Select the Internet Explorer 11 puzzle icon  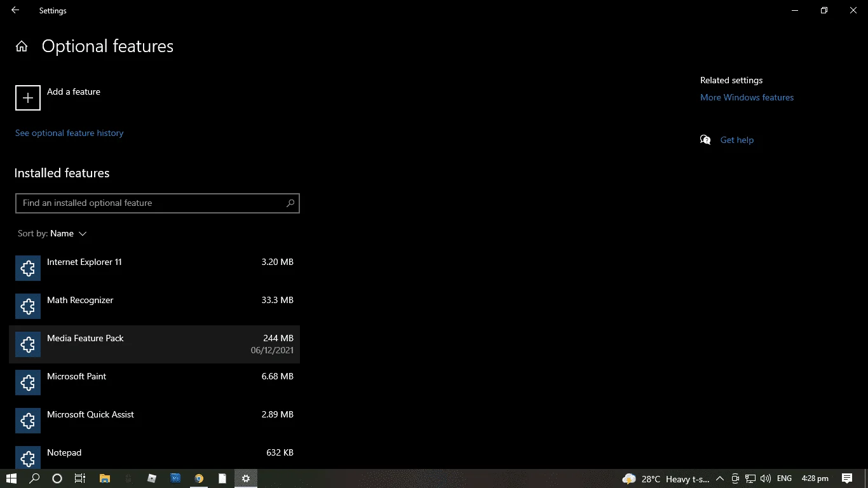pyautogui.click(x=28, y=268)
